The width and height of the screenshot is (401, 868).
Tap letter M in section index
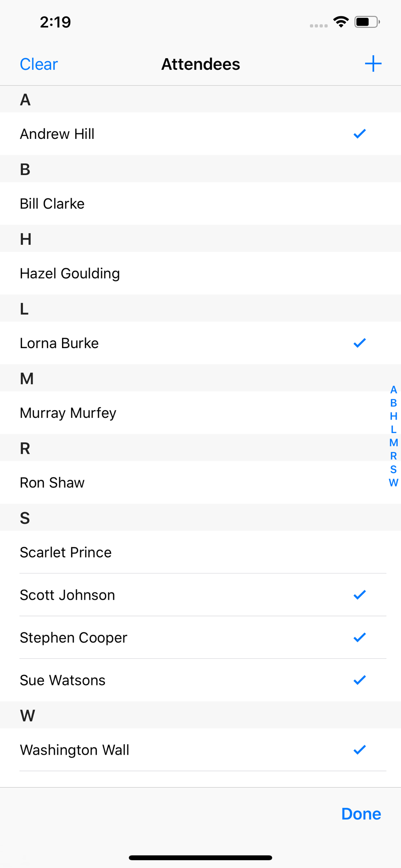click(x=393, y=443)
